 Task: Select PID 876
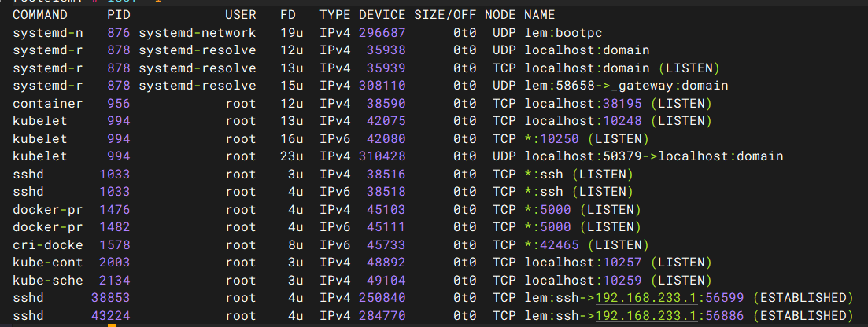tap(119, 33)
